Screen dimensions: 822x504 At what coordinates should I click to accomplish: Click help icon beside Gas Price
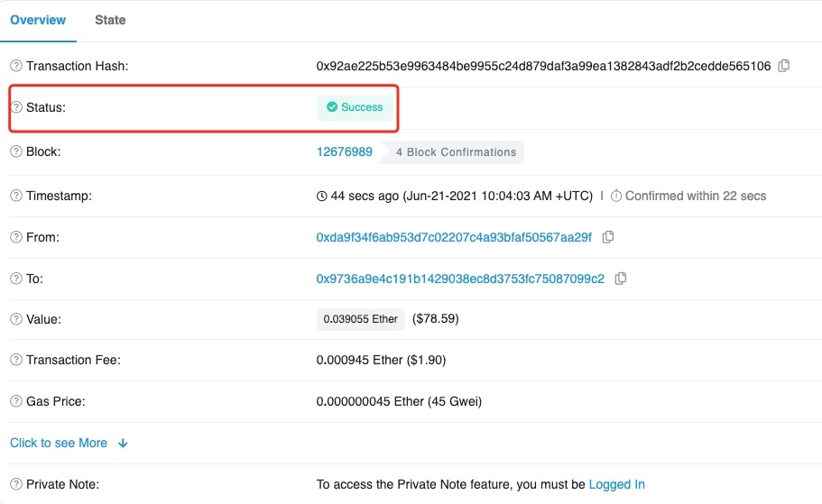pyautogui.click(x=16, y=401)
